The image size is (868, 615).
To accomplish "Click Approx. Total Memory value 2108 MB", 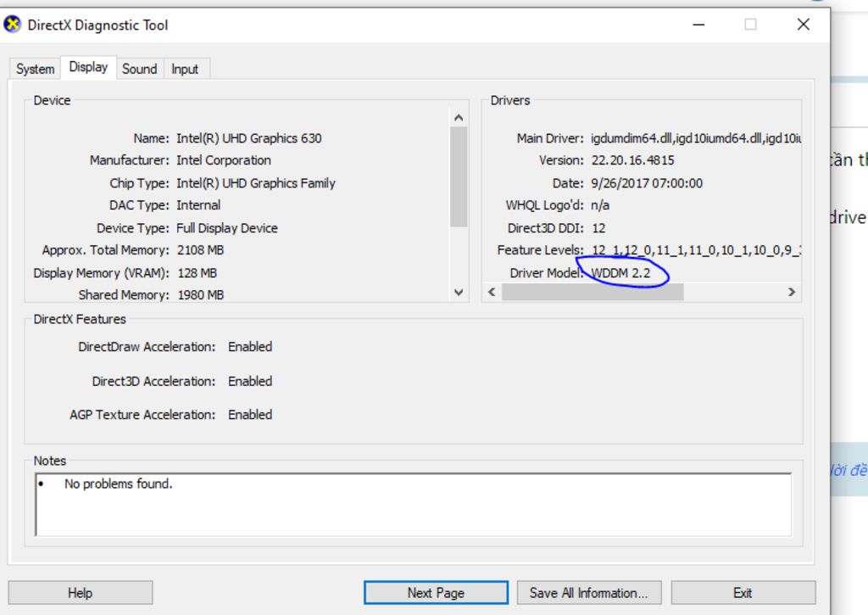I will click(200, 250).
